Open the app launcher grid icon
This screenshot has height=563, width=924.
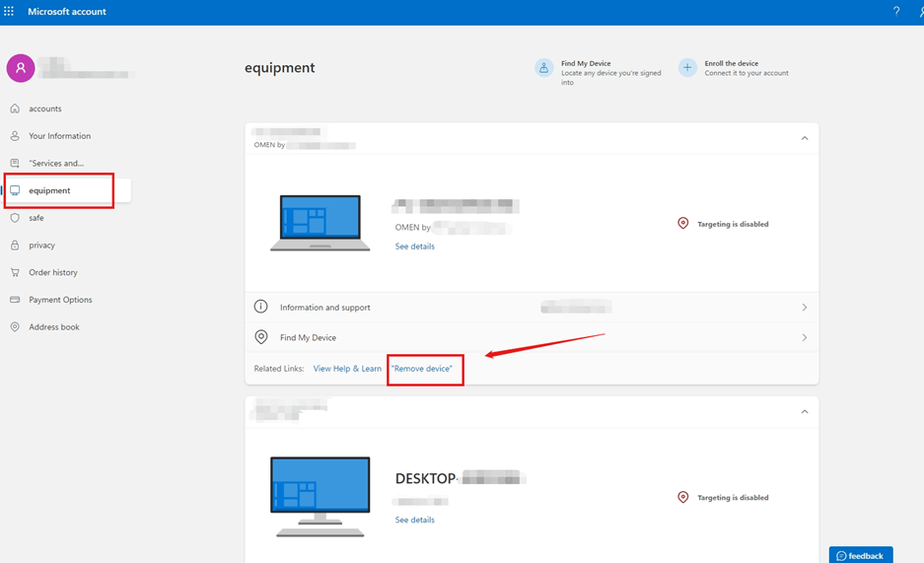point(9,11)
